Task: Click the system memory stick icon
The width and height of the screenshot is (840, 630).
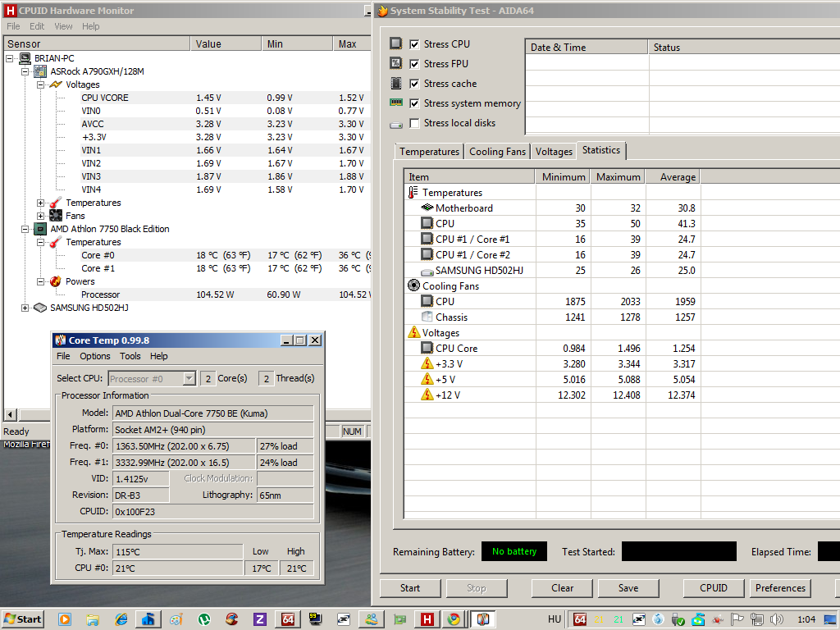Action: 396,103
